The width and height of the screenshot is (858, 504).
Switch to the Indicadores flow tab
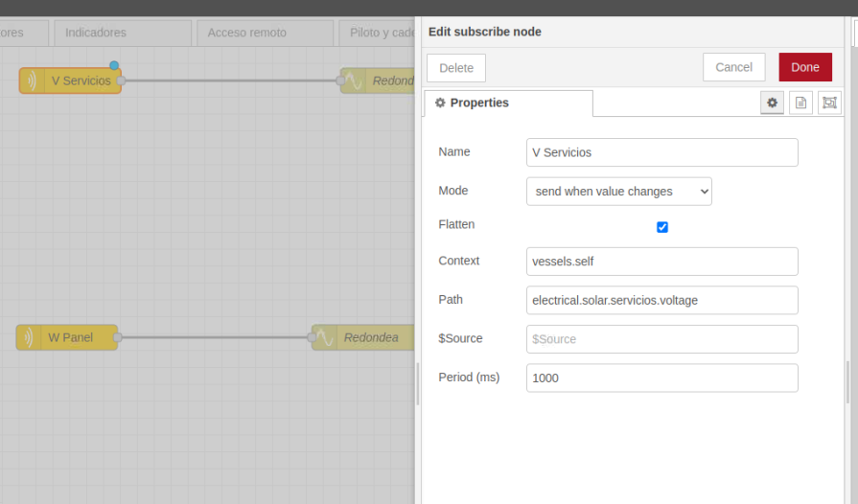(122, 33)
